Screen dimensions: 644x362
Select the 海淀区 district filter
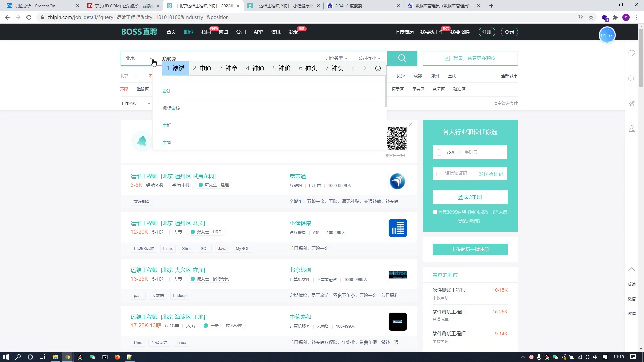click(x=143, y=89)
